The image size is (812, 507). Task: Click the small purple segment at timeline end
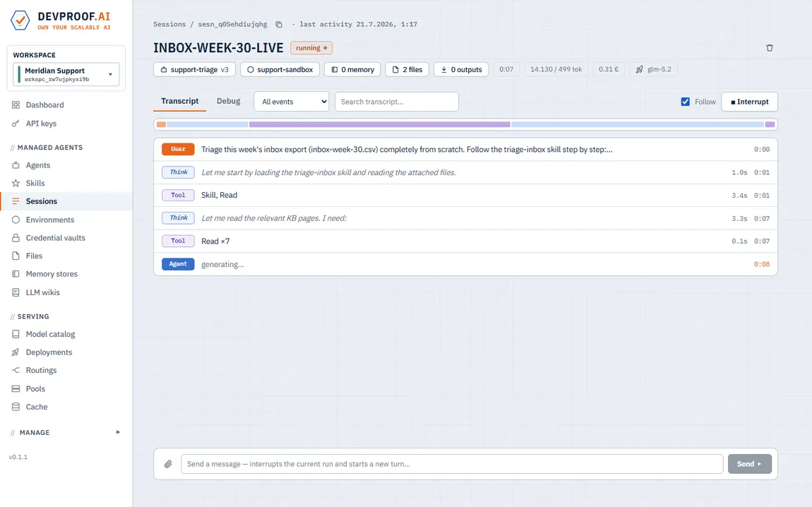[x=770, y=124]
